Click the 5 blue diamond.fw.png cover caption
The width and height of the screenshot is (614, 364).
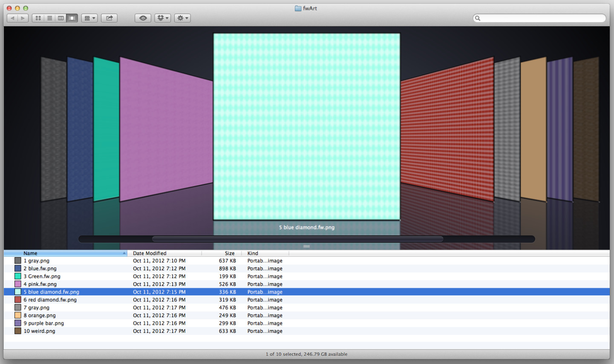point(307,227)
